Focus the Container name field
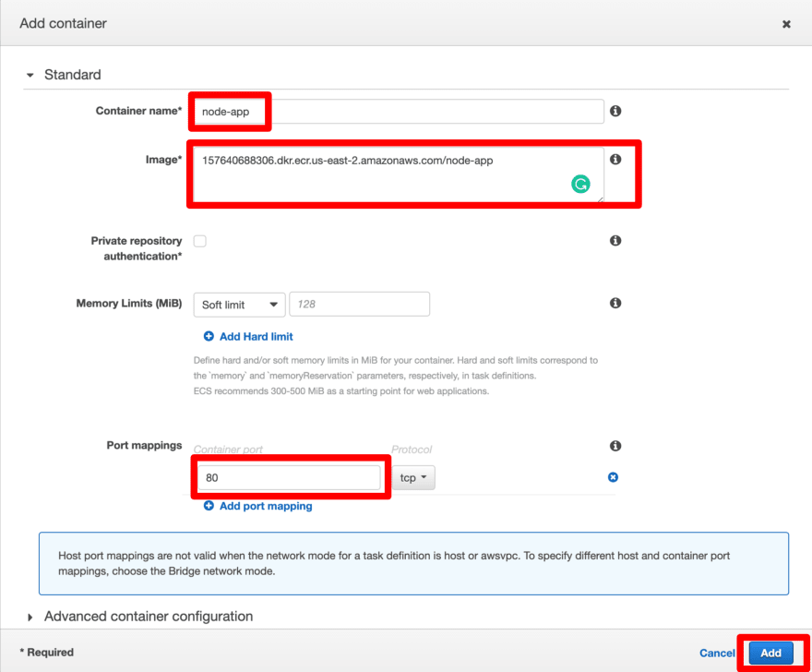The image size is (812, 672). coord(399,112)
